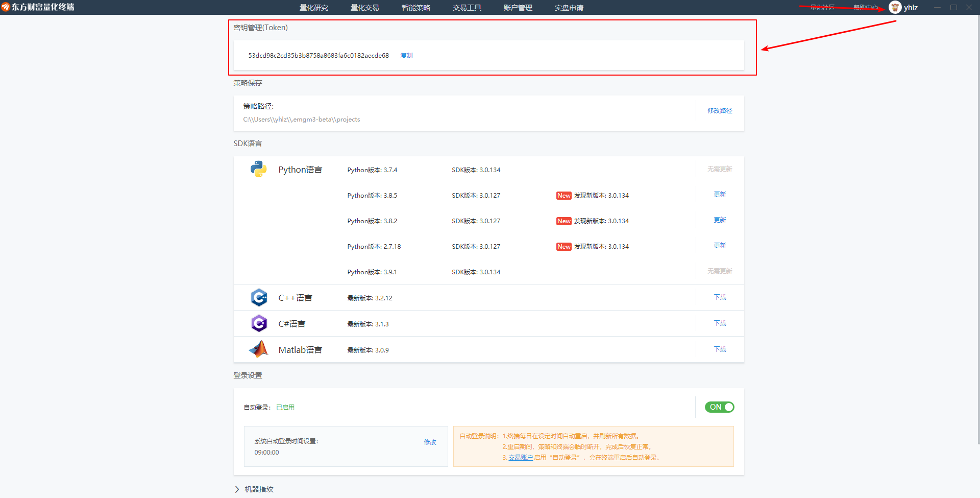The image size is (980, 498).
Task: Click the 已启用 status text
Action: click(285, 408)
